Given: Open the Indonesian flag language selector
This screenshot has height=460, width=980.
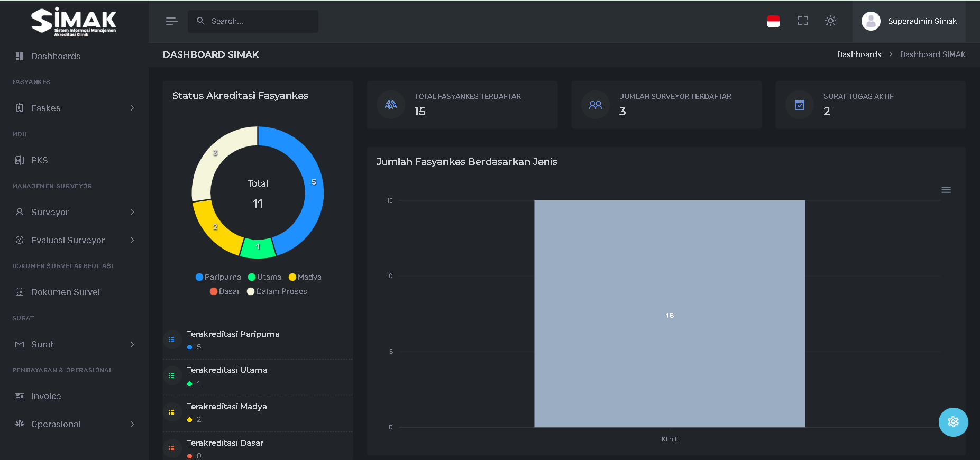Looking at the screenshot, I should point(773,21).
